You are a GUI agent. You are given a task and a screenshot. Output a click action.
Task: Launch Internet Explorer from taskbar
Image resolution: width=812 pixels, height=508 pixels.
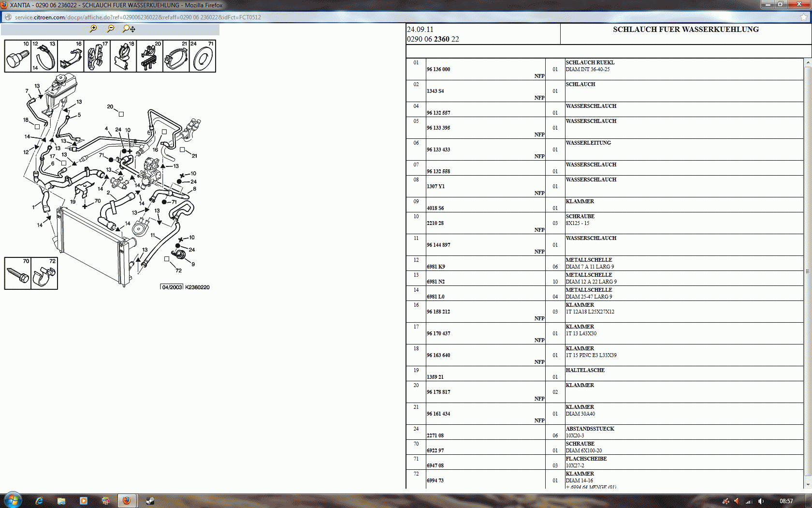pos(39,501)
